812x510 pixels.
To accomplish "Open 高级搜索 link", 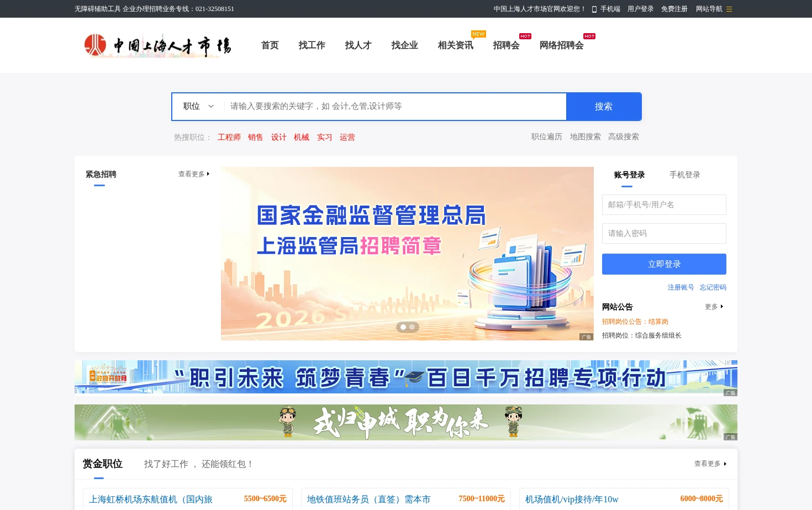I will [x=624, y=136].
